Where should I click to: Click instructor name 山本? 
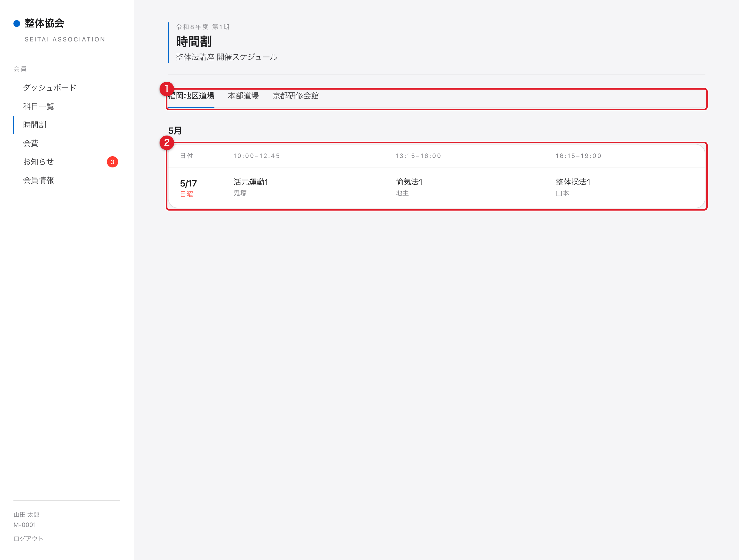pyautogui.click(x=562, y=193)
